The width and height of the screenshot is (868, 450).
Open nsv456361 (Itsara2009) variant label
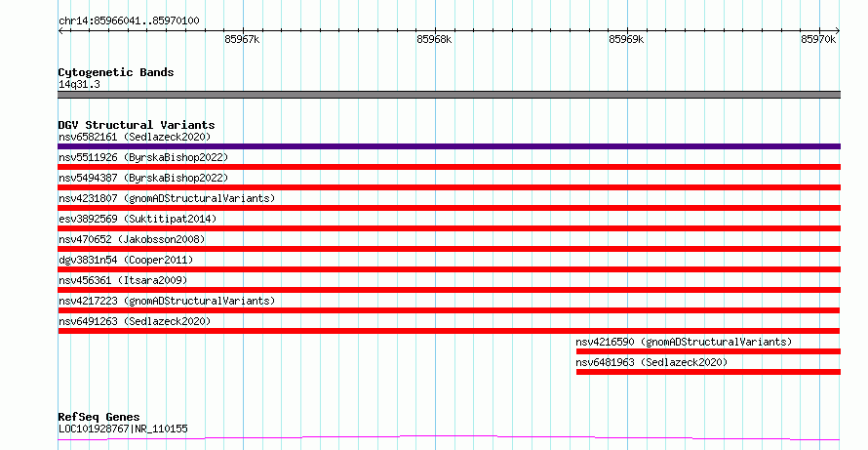tap(123, 280)
